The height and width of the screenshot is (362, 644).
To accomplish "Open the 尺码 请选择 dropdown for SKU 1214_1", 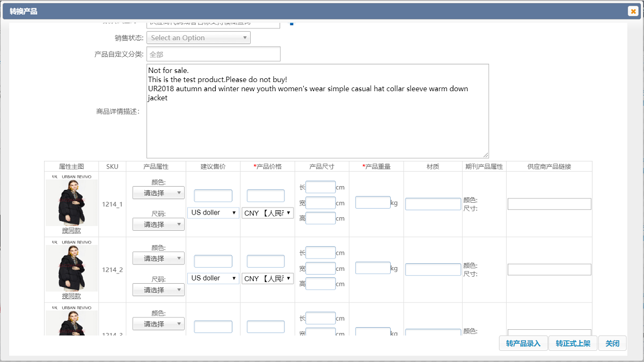I will [158, 224].
